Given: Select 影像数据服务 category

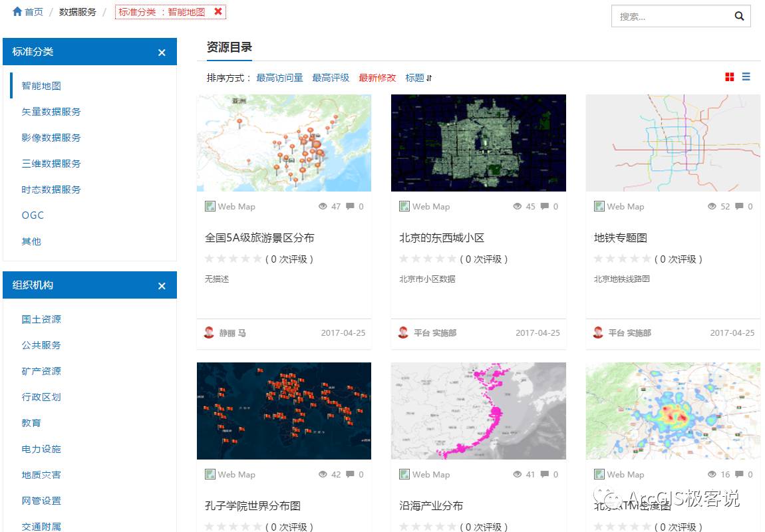Looking at the screenshot, I should (x=51, y=138).
